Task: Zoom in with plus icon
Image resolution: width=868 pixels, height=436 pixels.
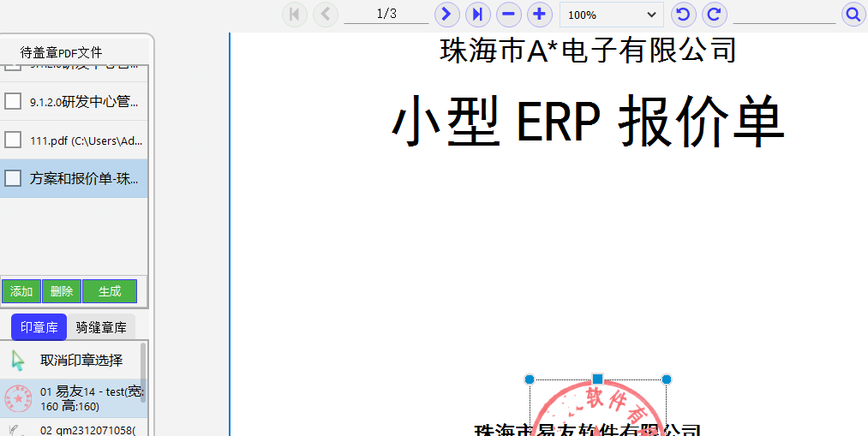Action: 540,15
